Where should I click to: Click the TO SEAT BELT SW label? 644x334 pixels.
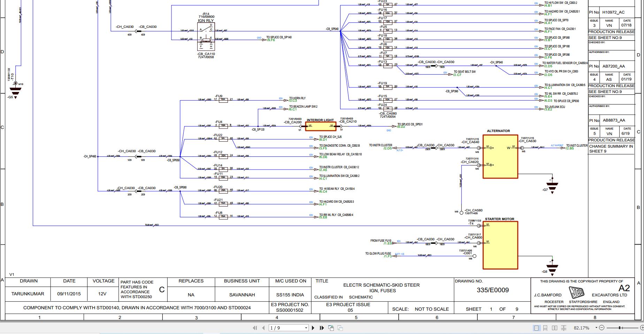[x=465, y=72]
